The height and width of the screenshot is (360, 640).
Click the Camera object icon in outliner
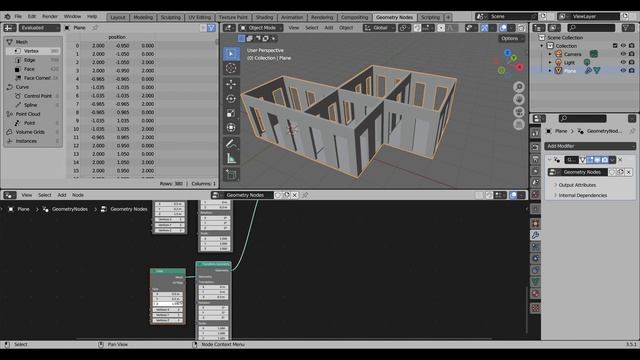pos(558,54)
